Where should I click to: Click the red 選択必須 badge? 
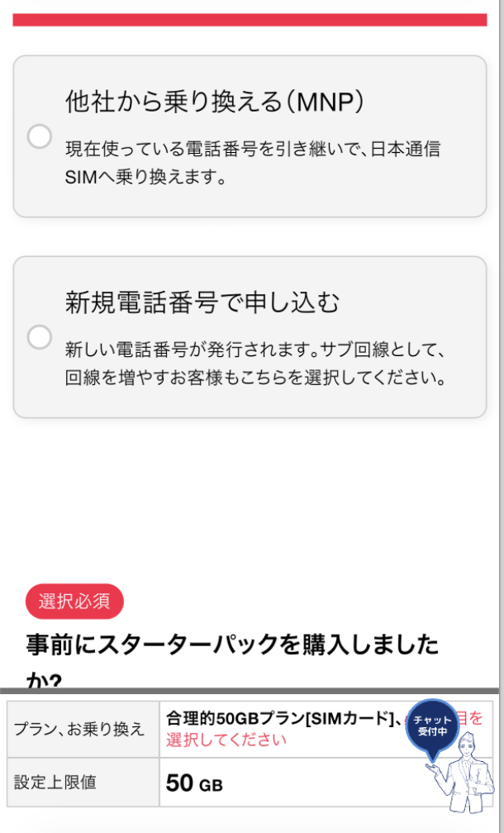74,602
